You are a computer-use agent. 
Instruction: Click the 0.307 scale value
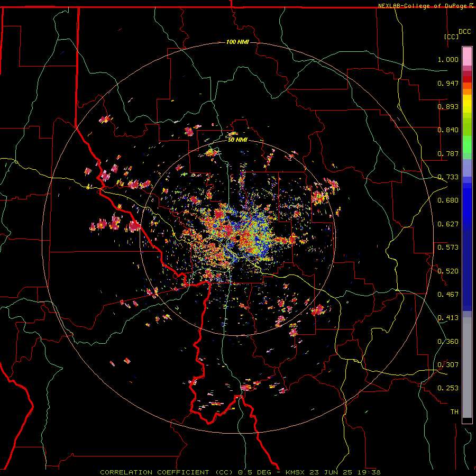tap(448, 365)
